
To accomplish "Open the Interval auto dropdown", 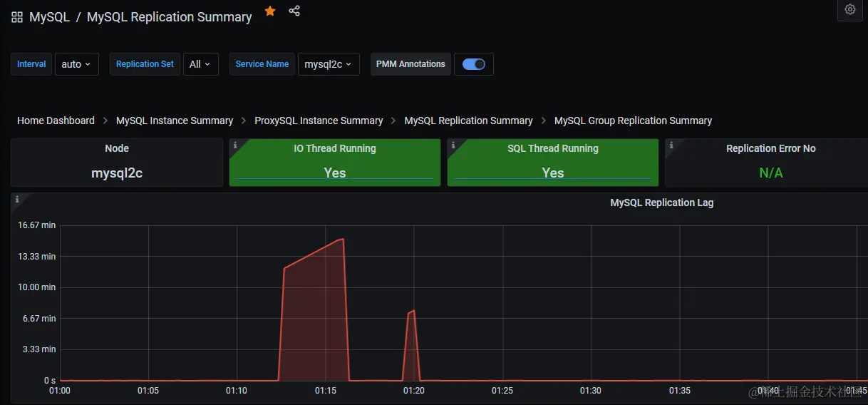I will [76, 64].
